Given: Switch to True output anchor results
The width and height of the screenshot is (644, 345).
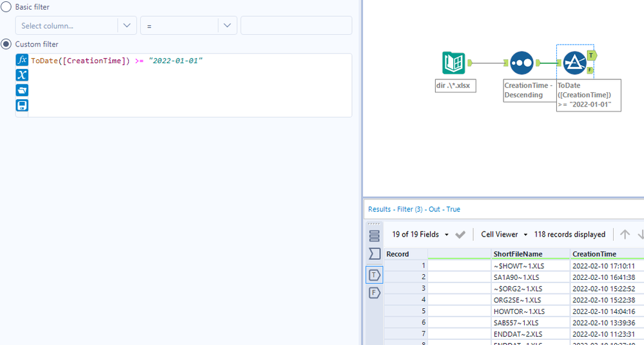Looking at the screenshot, I should tap(374, 275).
